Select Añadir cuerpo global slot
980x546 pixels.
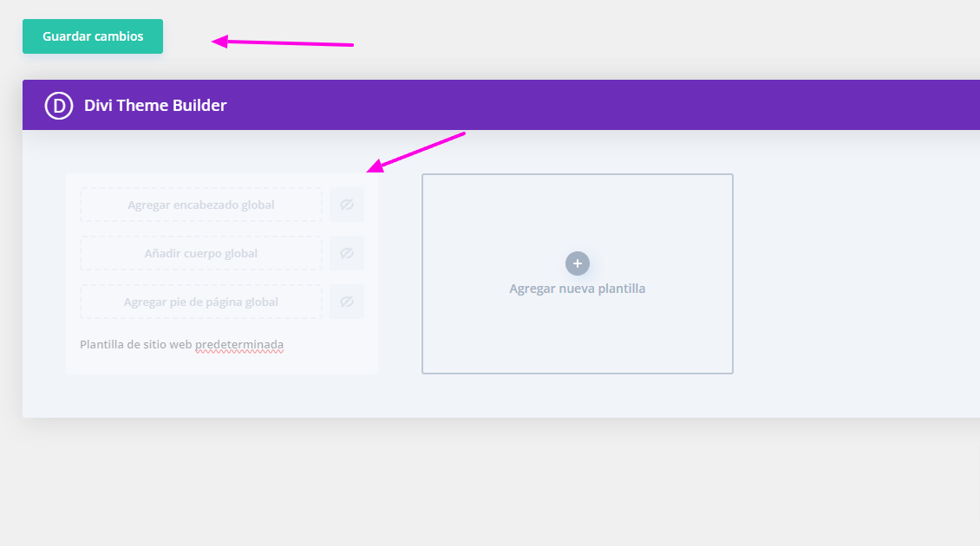[201, 253]
